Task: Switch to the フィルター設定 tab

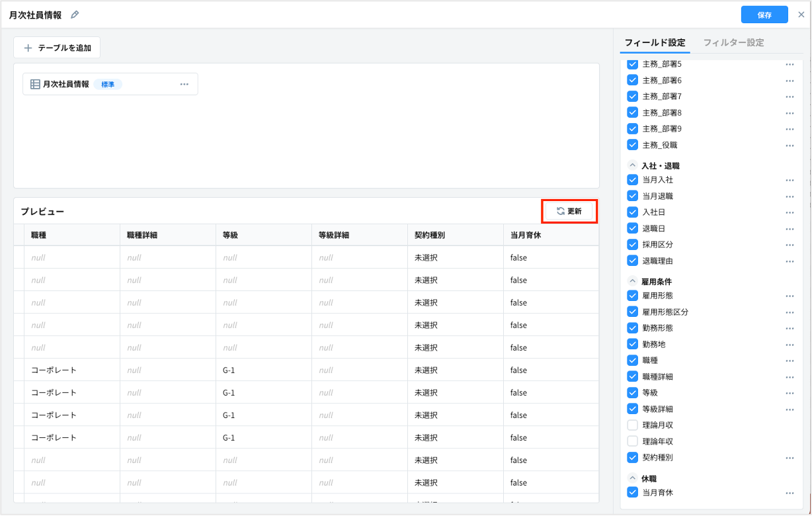Action: (x=733, y=42)
